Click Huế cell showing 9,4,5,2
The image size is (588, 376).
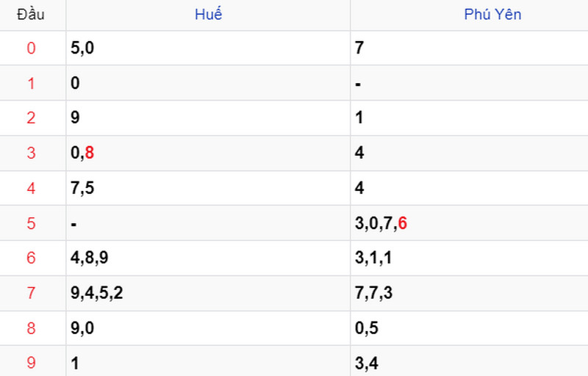pos(208,293)
